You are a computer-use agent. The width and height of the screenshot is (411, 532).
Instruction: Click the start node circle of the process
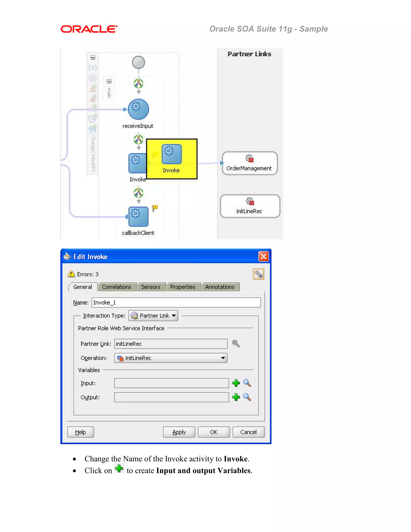coord(138,62)
